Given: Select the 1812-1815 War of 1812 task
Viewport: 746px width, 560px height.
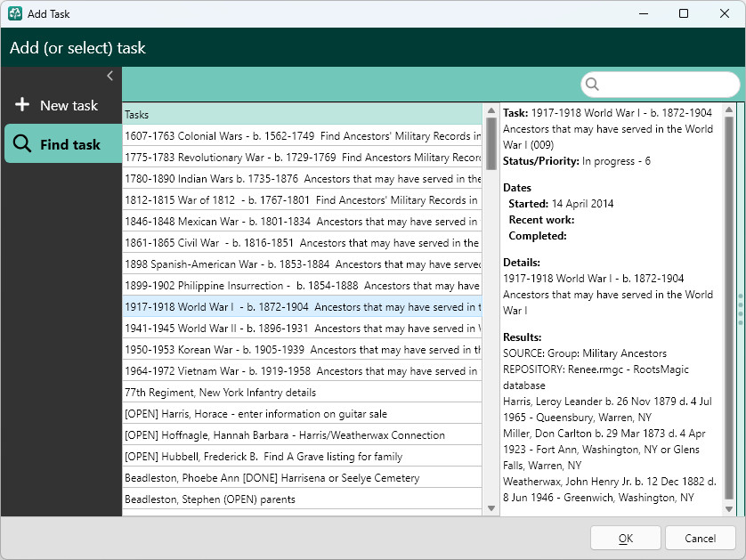Looking at the screenshot, I should click(302, 199).
